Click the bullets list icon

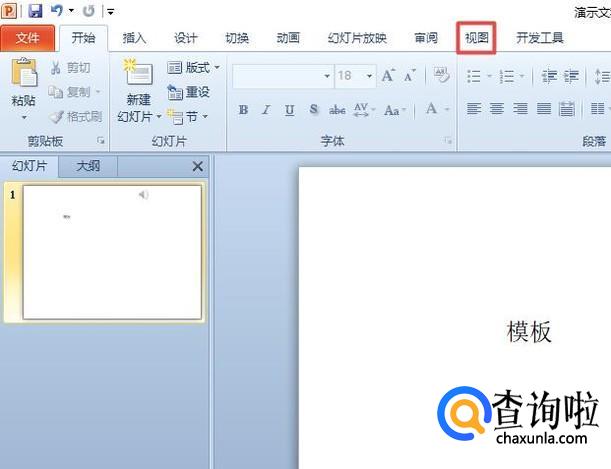(x=474, y=76)
